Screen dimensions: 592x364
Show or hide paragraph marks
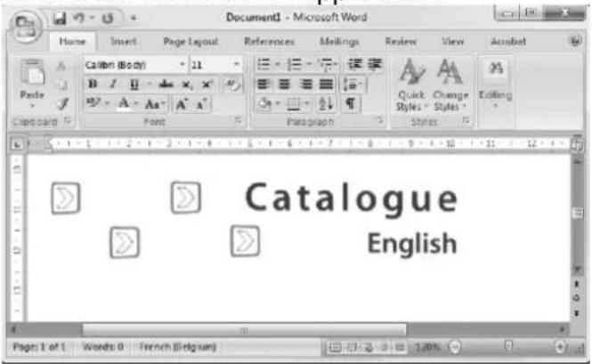pyautogui.click(x=351, y=103)
